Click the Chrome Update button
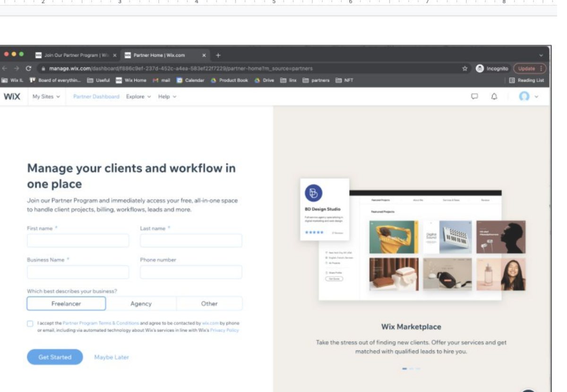 (x=530, y=68)
